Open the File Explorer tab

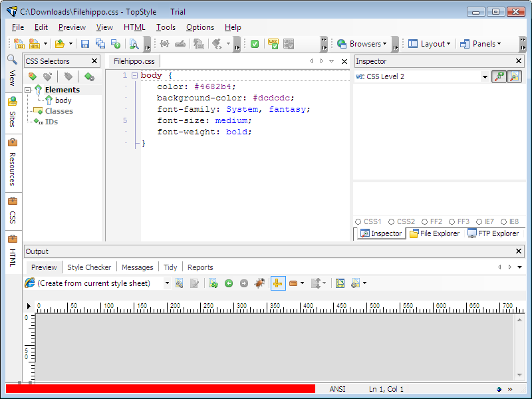pyautogui.click(x=435, y=233)
